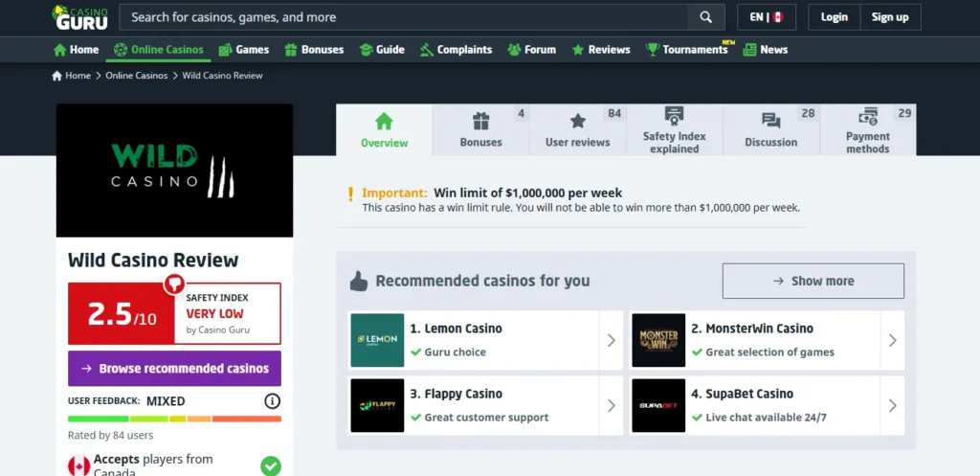Image resolution: width=980 pixels, height=476 pixels.
Task: Click the Live chat available 24/7 text
Action: [767, 418]
